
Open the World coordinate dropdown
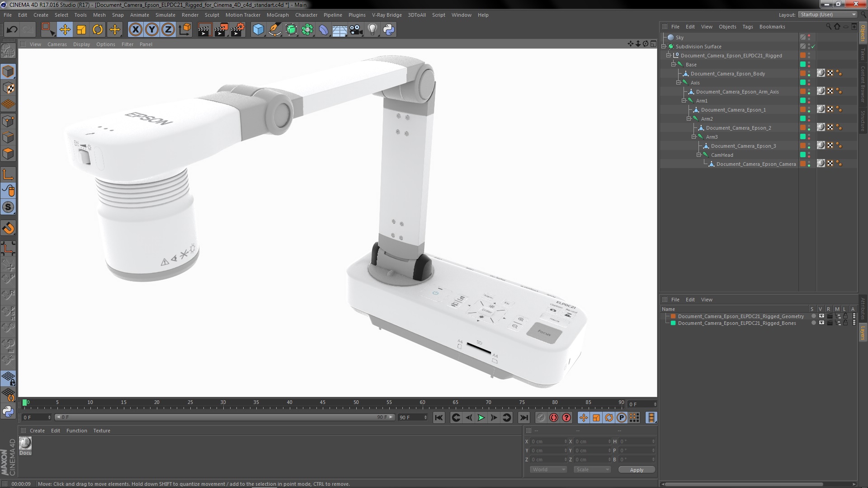click(548, 470)
